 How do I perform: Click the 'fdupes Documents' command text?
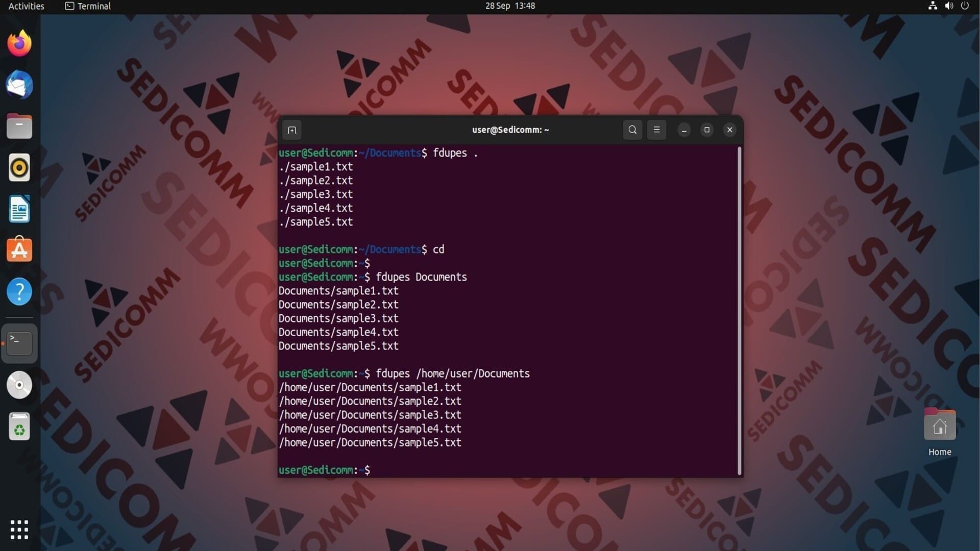point(421,277)
